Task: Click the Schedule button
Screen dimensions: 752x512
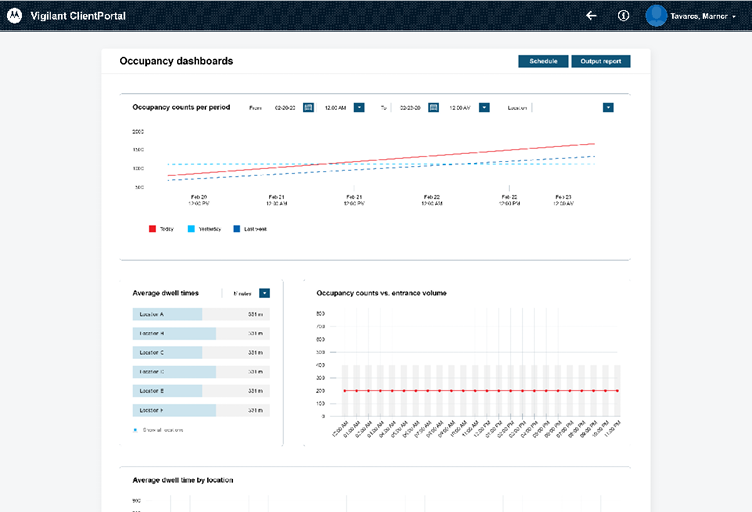Action: coord(543,61)
